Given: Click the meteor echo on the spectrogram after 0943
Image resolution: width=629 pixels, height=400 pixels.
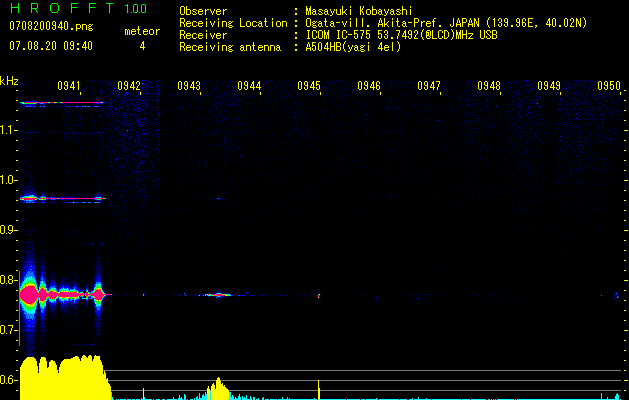Looking at the screenshot, I should point(218,294).
